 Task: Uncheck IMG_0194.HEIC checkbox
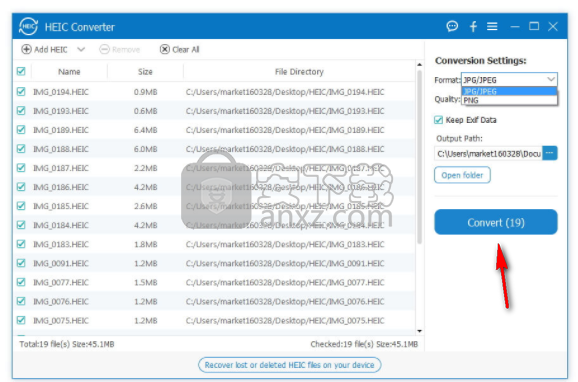[21, 91]
